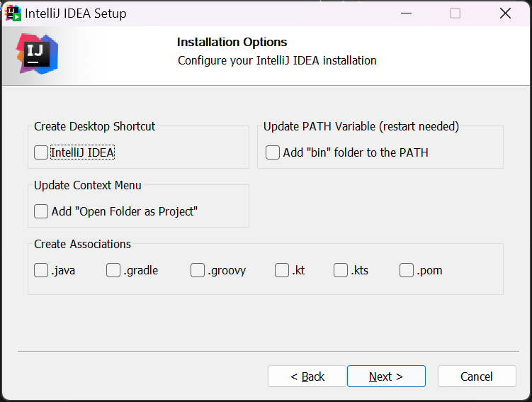This screenshot has width=532, height=402.
Task: Tick the .pom association checkbox
Action: [x=407, y=270]
